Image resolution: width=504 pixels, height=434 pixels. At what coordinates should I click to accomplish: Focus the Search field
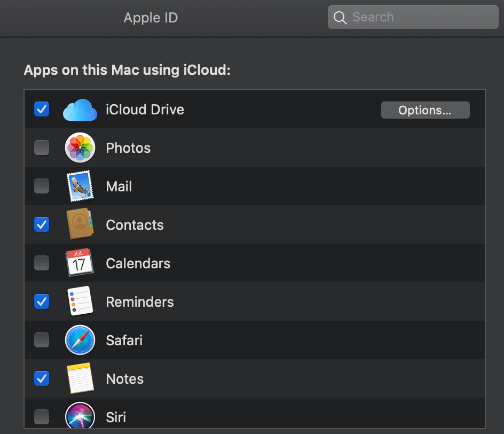(413, 17)
